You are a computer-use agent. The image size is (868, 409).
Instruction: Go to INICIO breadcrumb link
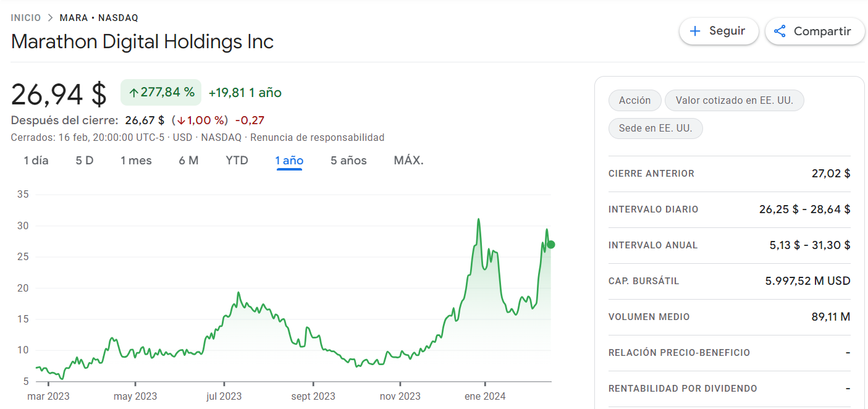click(26, 18)
